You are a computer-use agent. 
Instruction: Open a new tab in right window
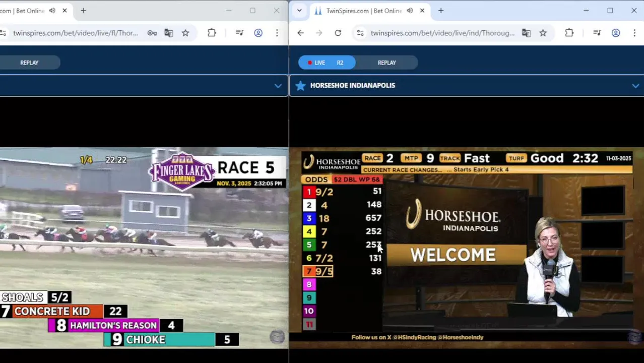441,11
